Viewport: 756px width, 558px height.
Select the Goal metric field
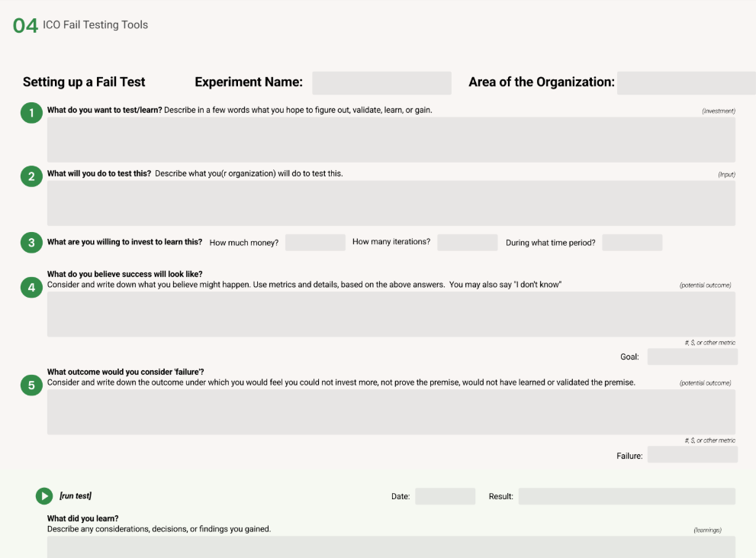(692, 356)
